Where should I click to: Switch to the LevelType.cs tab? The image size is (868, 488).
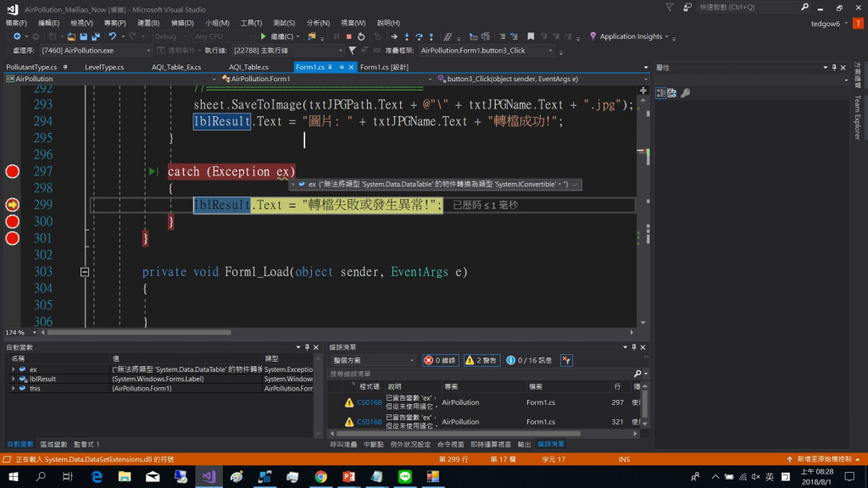coord(104,67)
